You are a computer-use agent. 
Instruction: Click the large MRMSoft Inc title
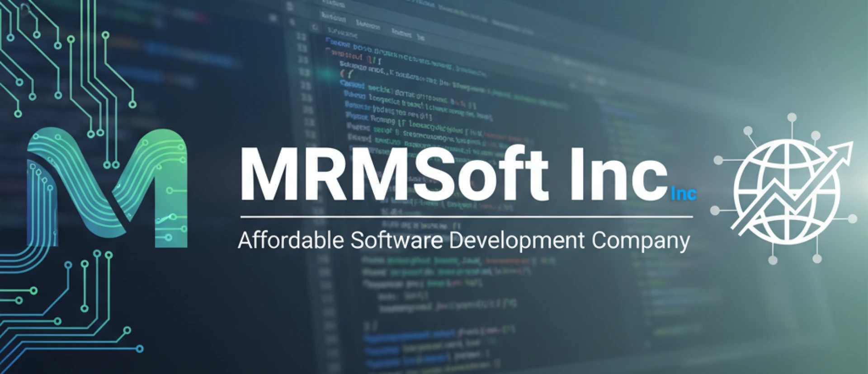pos(454,174)
